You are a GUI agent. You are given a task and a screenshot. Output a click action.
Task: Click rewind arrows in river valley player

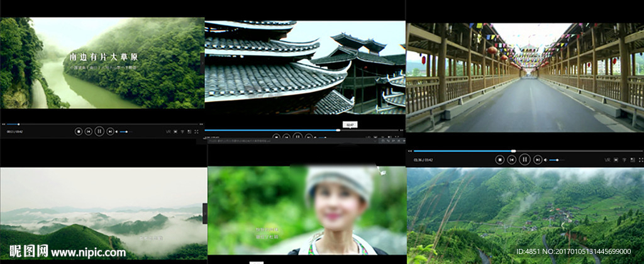point(4,124)
